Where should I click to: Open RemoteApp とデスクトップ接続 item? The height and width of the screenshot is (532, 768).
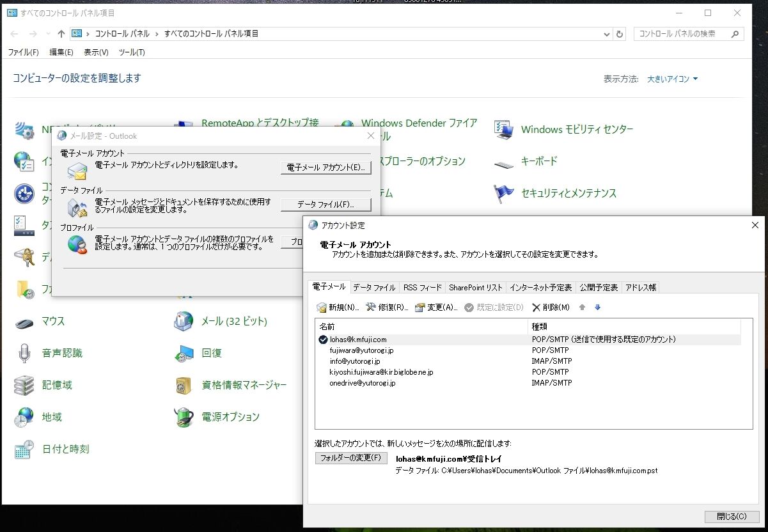[260, 123]
